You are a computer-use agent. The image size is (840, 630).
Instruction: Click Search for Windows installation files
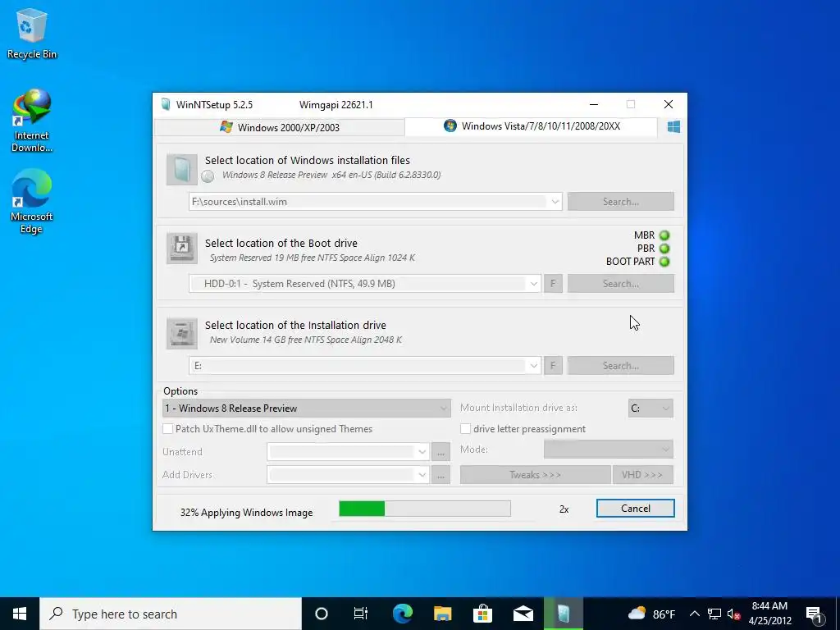click(x=621, y=202)
